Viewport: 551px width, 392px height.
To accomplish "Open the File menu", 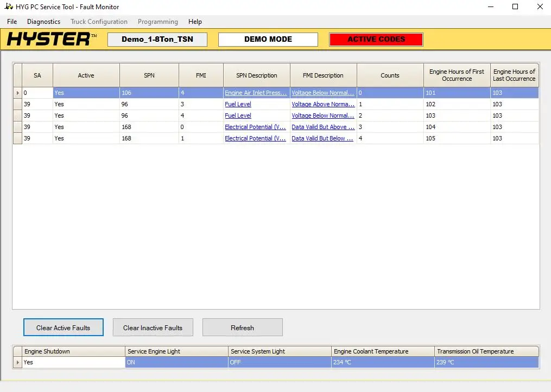I will 12,22.
